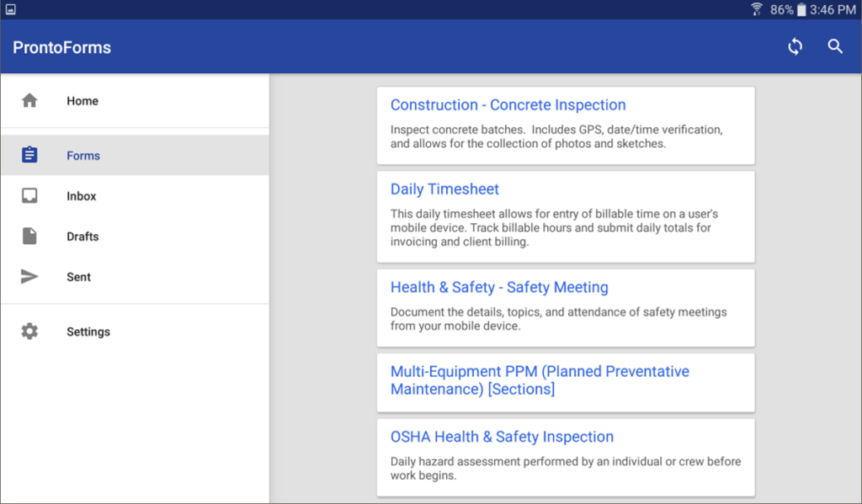Open the Drafts document icon
Image resolution: width=862 pixels, height=504 pixels.
coord(29,236)
